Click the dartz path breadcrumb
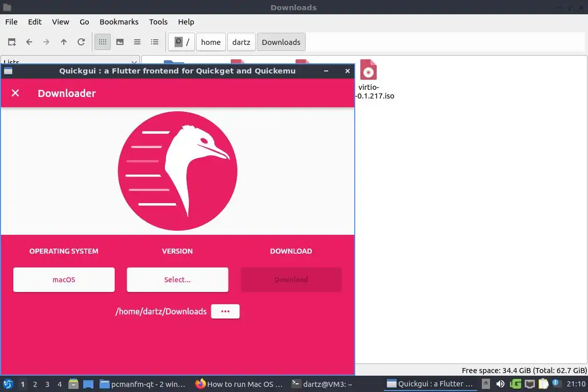The width and height of the screenshot is (588, 392). click(x=241, y=42)
